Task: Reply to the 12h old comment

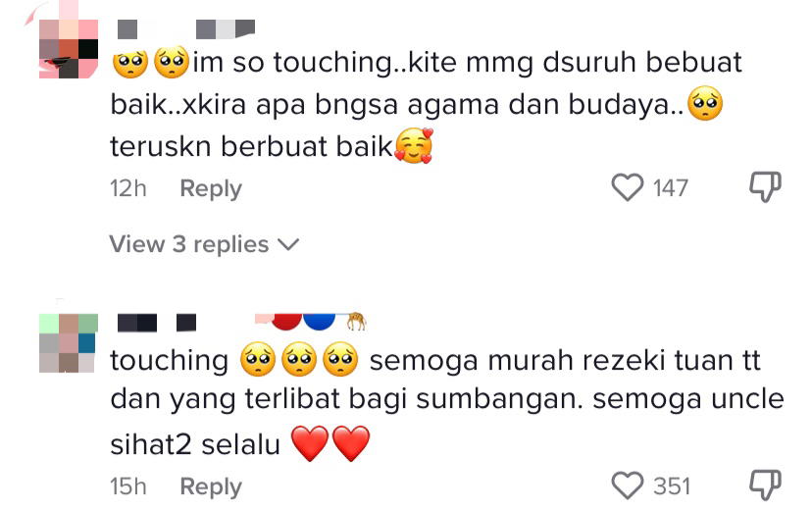Action: pyautogui.click(x=211, y=188)
